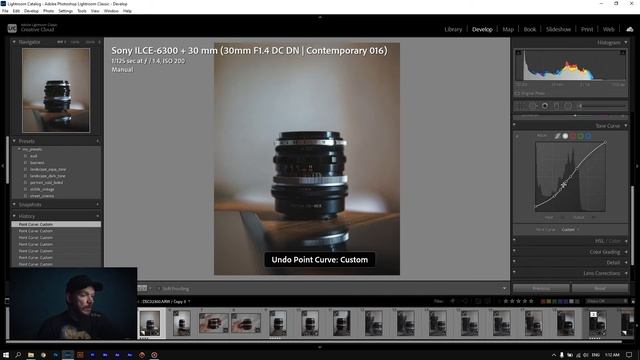Viewport: 640px width, 360px height.
Task: Add a new preset with plus icon
Action: coord(98,141)
